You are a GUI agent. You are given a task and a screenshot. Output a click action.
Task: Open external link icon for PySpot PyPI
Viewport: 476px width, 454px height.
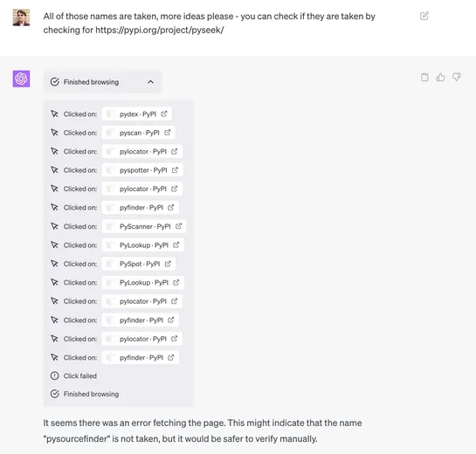click(x=168, y=264)
